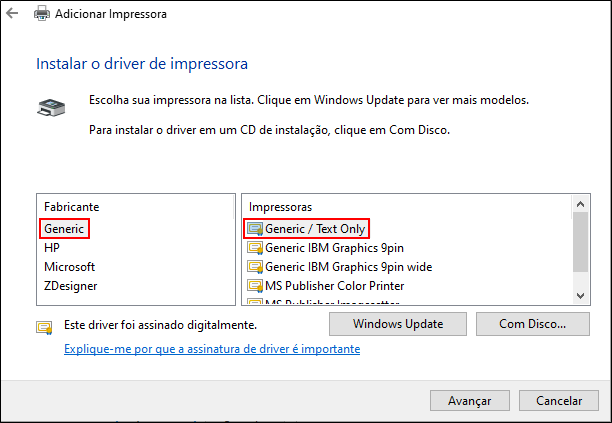Click the digitally signed driver certificate icon
Image resolution: width=612 pixels, height=423 pixels.
[x=44, y=326]
